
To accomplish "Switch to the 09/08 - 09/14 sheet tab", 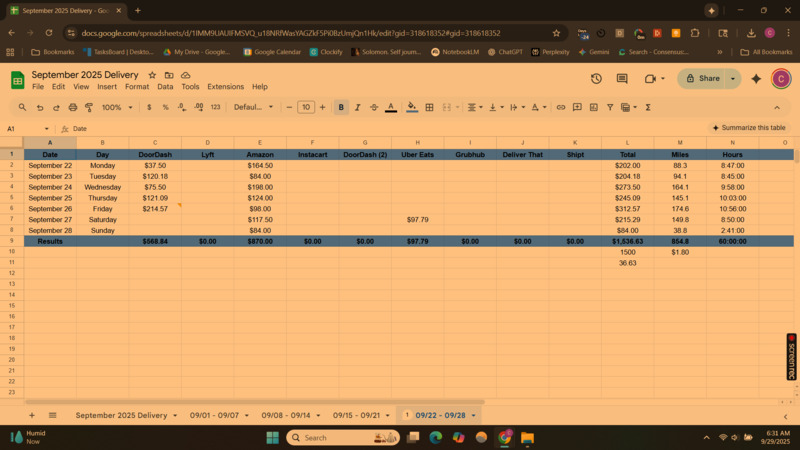I will (x=287, y=415).
